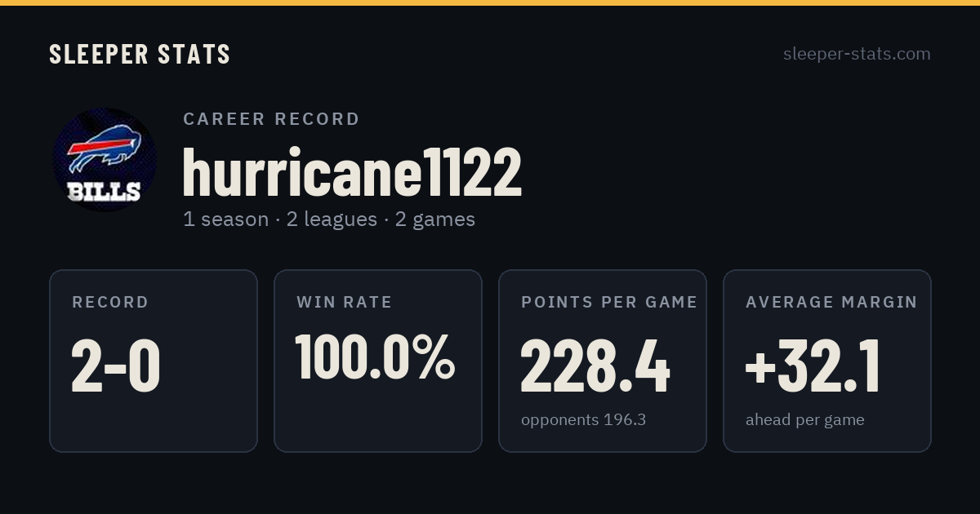The height and width of the screenshot is (514, 980).
Task: Select the hurricane1122 username heading
Action: 352,172
